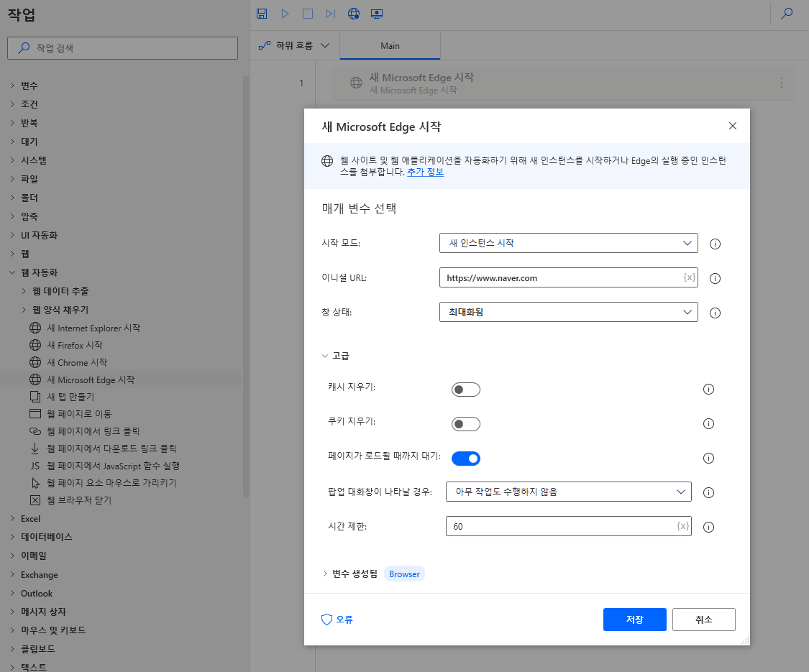
Task: Click info icon for 페이지가 로드될 때까지 대기
Action: pyautogui.click(x=708, y=458)
